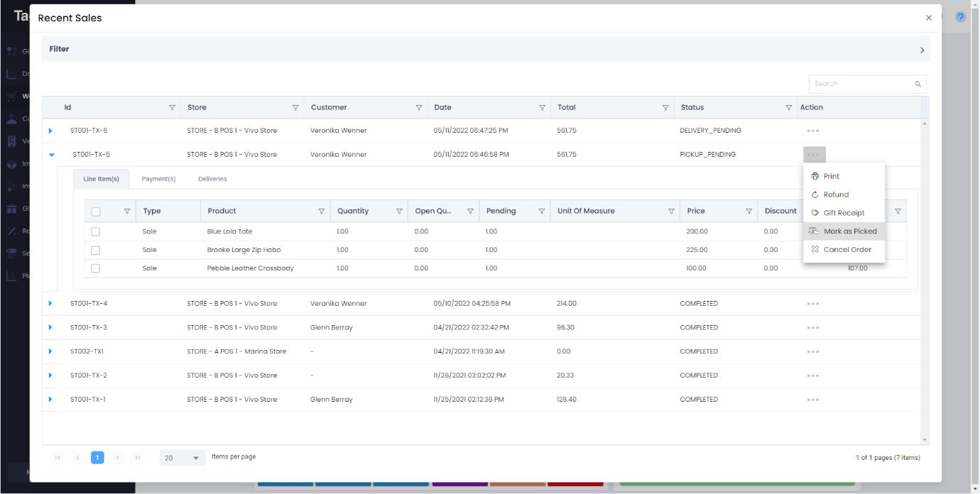980x494 pixels.
Task: Open three-dots action menu for ST001-TX-4
Action: tap(813, 304)
